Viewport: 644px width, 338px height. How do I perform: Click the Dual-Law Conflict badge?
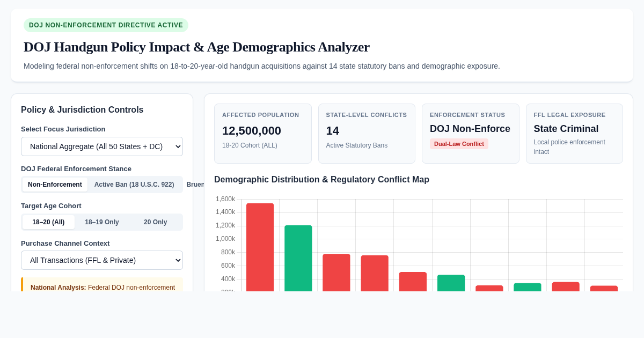coord(459,144)
